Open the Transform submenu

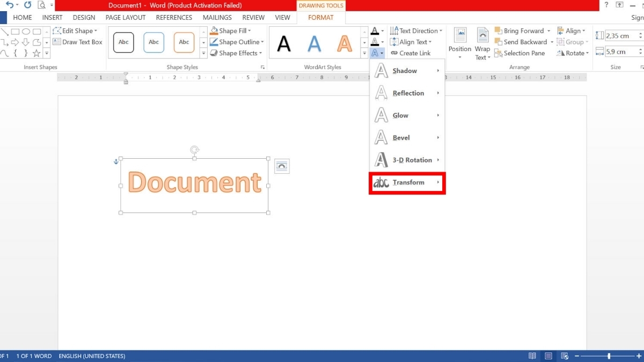407,183
